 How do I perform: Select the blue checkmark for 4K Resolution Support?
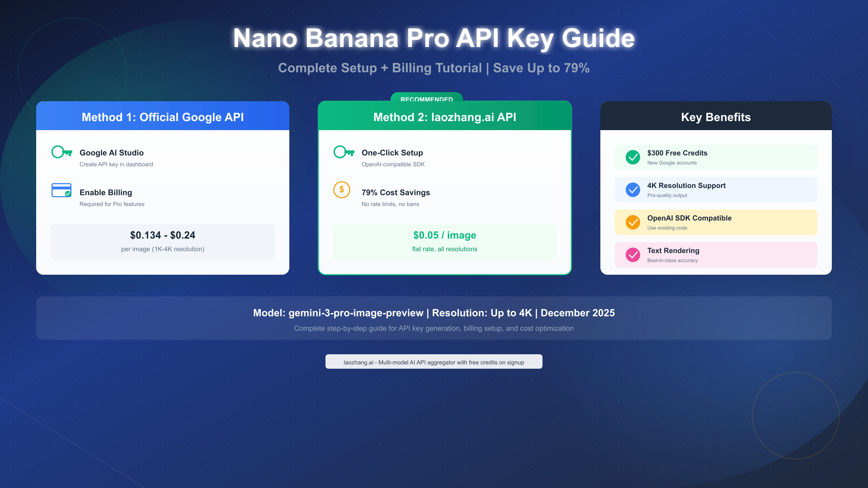click(x=633, y=190)
